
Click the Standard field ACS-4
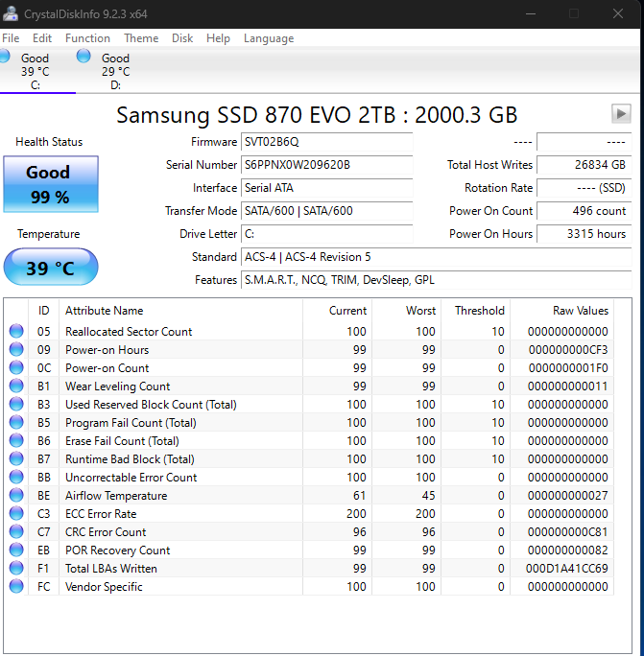point(437,257)
